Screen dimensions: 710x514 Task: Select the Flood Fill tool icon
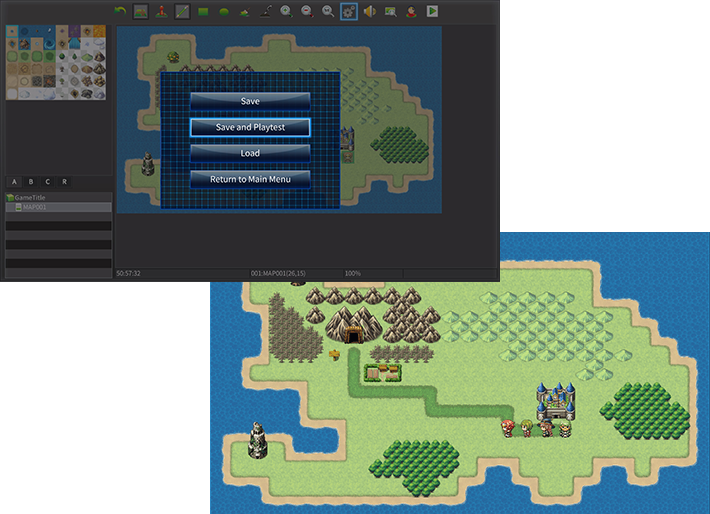(x=245, y=11)
